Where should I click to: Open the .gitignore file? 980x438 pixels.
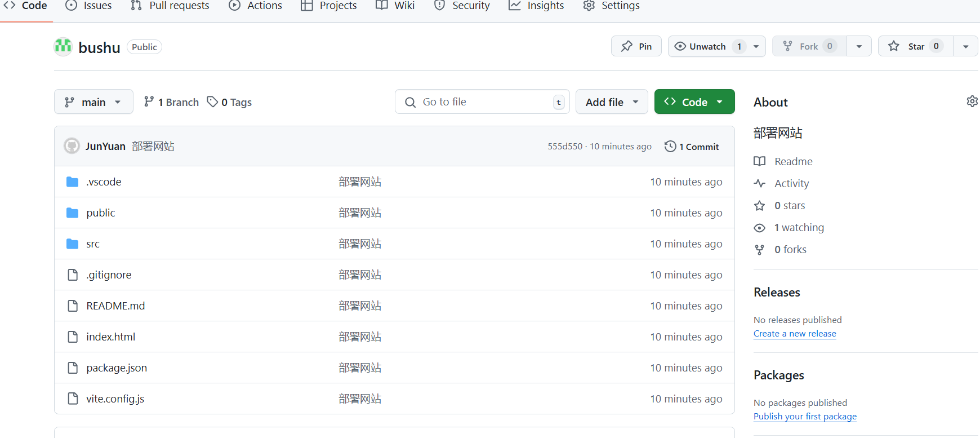(x=109, y=275)
